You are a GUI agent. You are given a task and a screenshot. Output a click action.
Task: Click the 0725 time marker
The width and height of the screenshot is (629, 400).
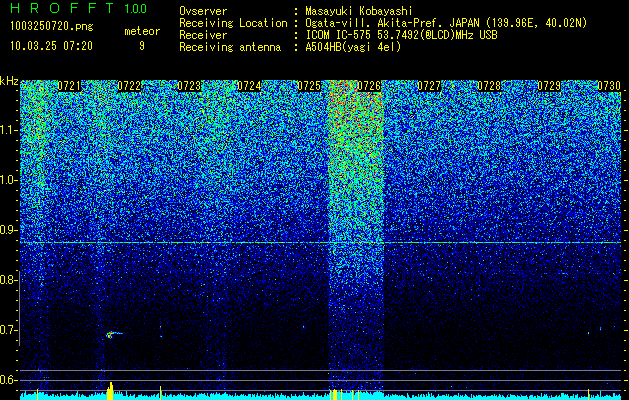click(309, 86)
